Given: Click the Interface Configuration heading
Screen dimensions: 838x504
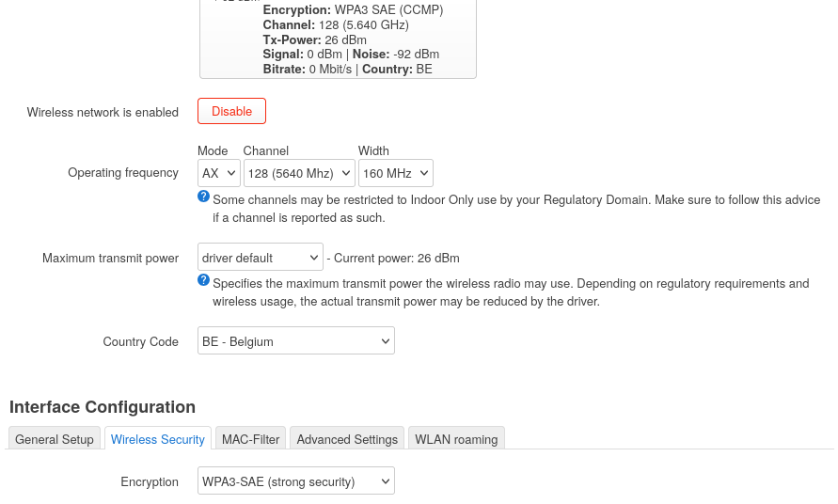Looking at the screenshot, I should (103, 407).
